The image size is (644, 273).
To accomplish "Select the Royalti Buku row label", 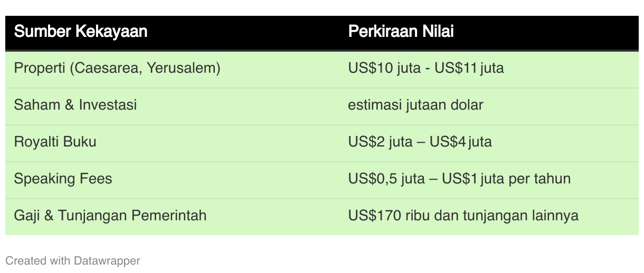I will click(x=55, y=142).
